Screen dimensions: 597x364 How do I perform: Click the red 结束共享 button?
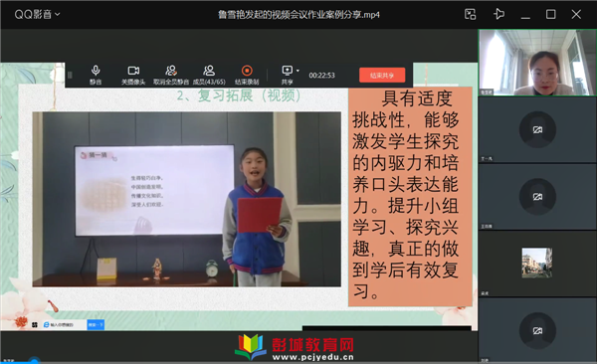click(382, 76)
